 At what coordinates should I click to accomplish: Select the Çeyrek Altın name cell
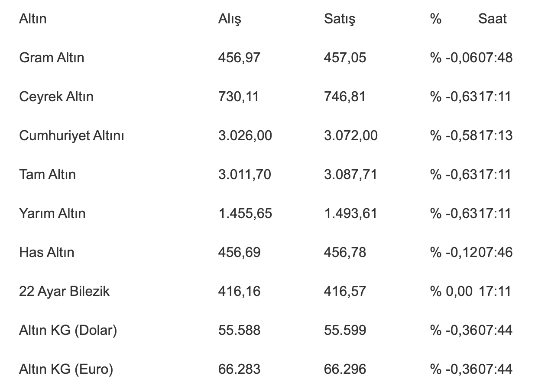pos(56,96)
